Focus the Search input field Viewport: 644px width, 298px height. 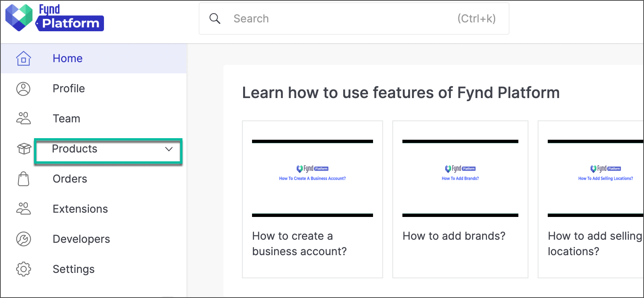coord(354,19)
